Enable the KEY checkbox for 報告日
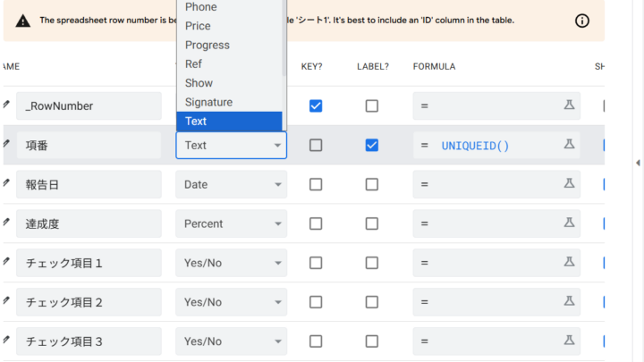 pyautogui.click(x=316, y=184)
